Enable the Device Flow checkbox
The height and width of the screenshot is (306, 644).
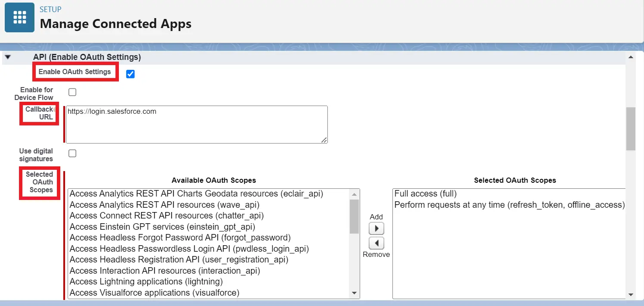[72, 92]
